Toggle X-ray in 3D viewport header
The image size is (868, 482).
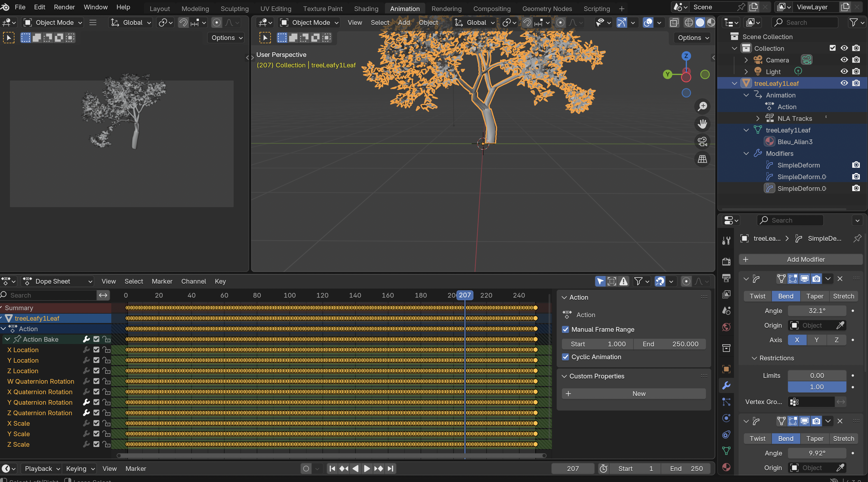(x=674, y=22)
